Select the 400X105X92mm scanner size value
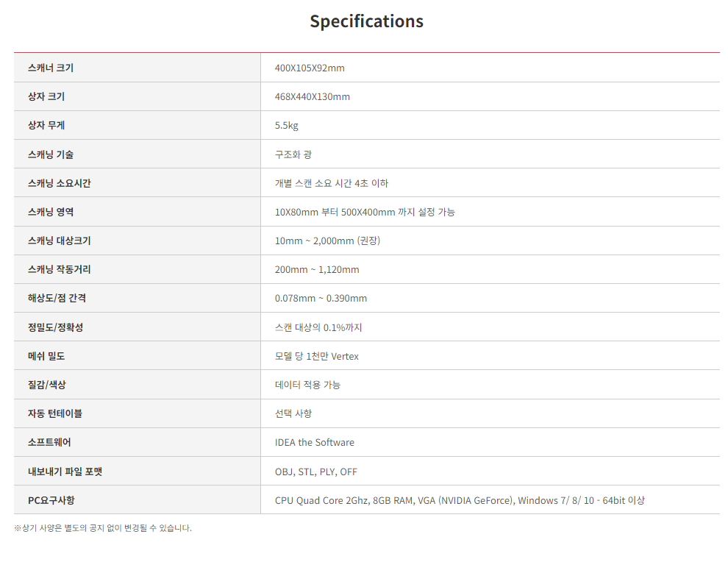728x562 pixels. [310, 68]
